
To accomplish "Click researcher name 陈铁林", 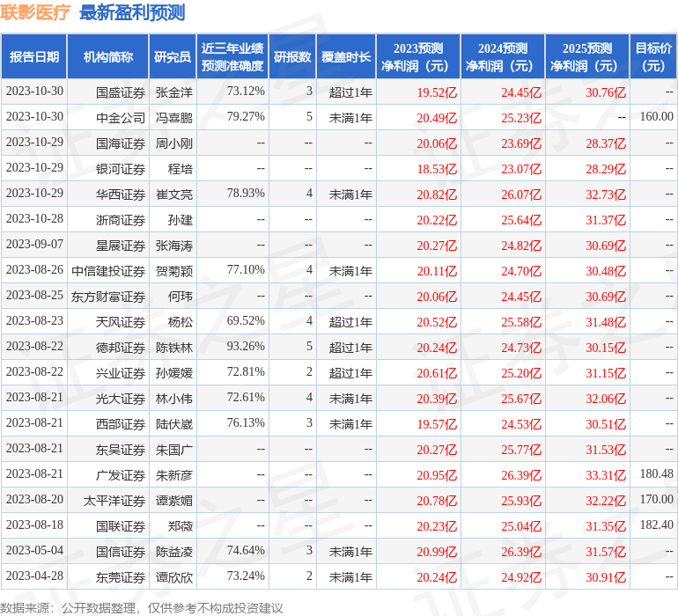I will [173, 348].
